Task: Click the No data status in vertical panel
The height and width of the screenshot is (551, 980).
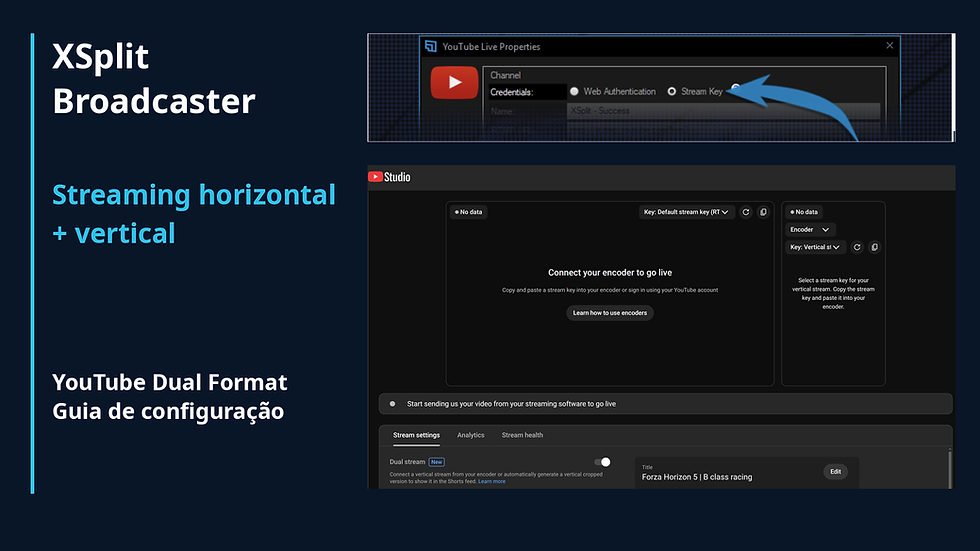Action: click(804, 212)
